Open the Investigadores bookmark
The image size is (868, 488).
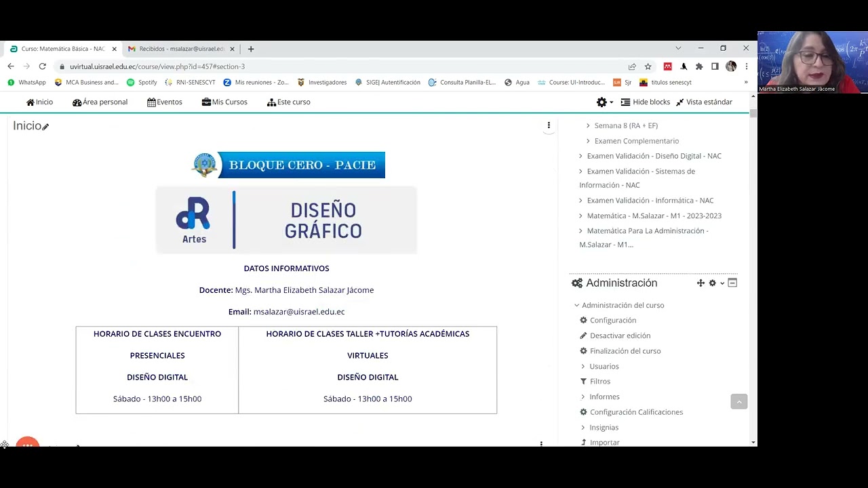321,82
